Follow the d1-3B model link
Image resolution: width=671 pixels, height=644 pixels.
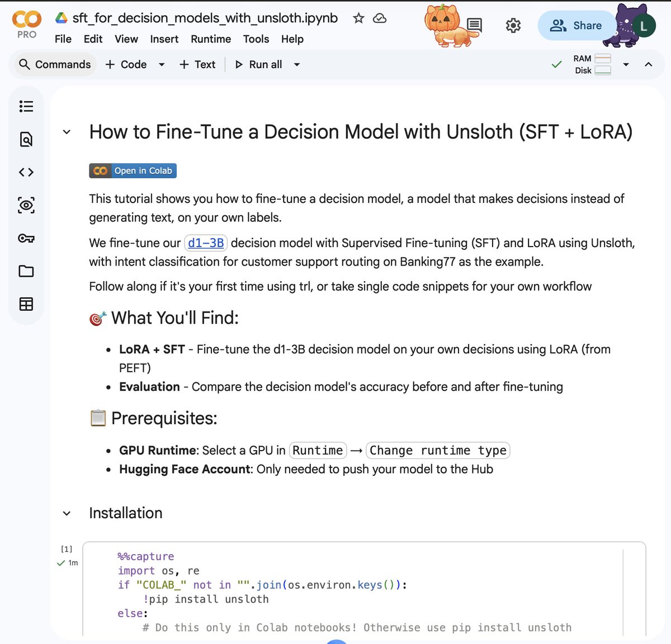(206, 243)
